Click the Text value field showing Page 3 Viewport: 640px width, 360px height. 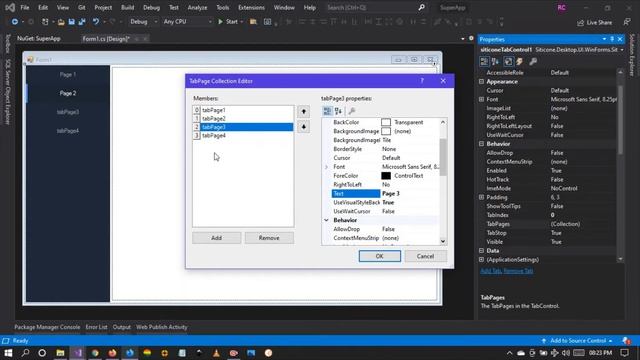[410, 194]
